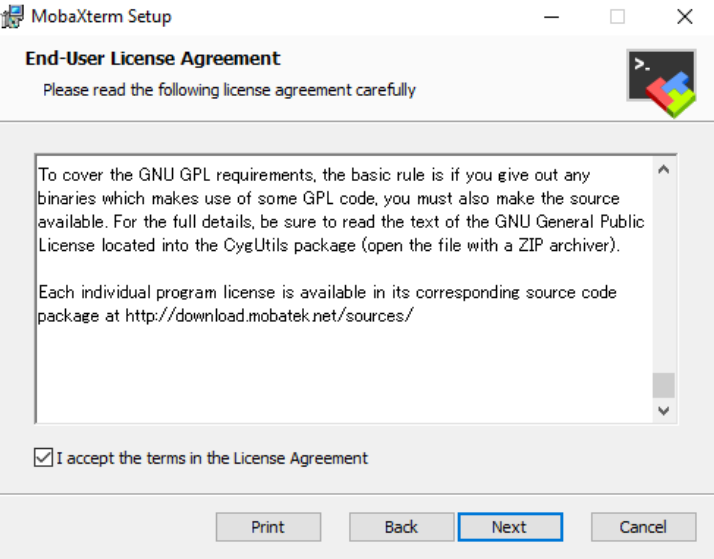Proceed by clicking the Next button
Image resolution: width=714 pixels, height=559 pixels.
(509, 527)
